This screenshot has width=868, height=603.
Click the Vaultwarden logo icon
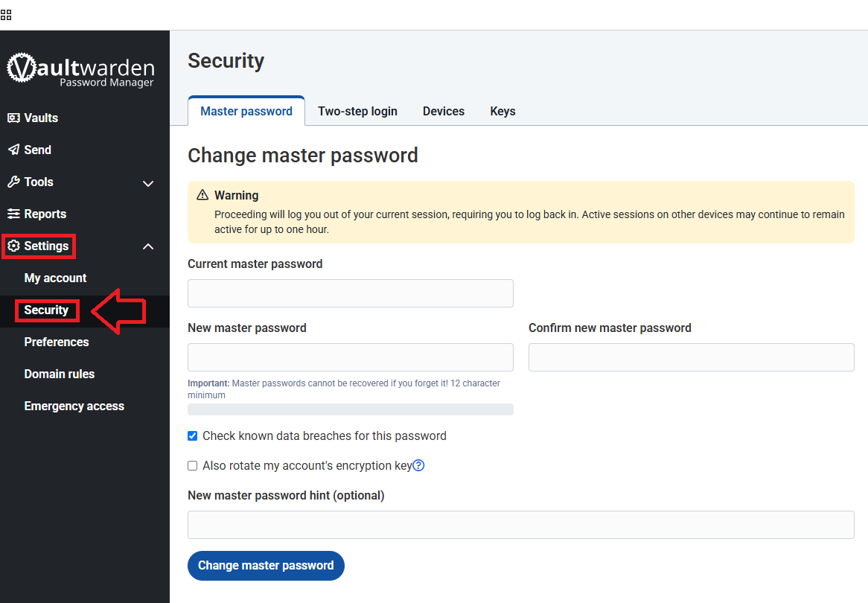point(21,68)
